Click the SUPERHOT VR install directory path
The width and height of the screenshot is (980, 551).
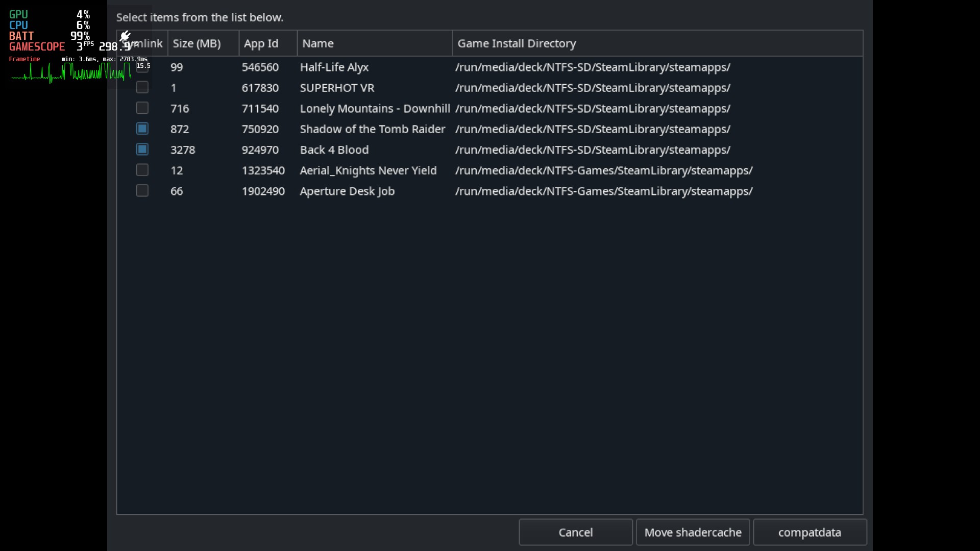[x=592, y=88]
